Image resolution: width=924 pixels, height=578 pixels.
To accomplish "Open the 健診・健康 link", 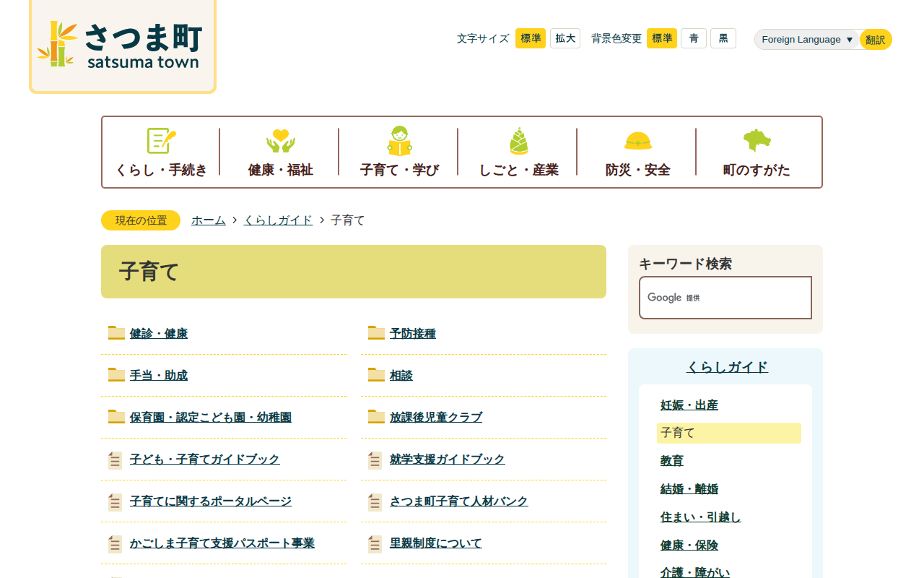I will pyautogui.click(x=159, y=334).
